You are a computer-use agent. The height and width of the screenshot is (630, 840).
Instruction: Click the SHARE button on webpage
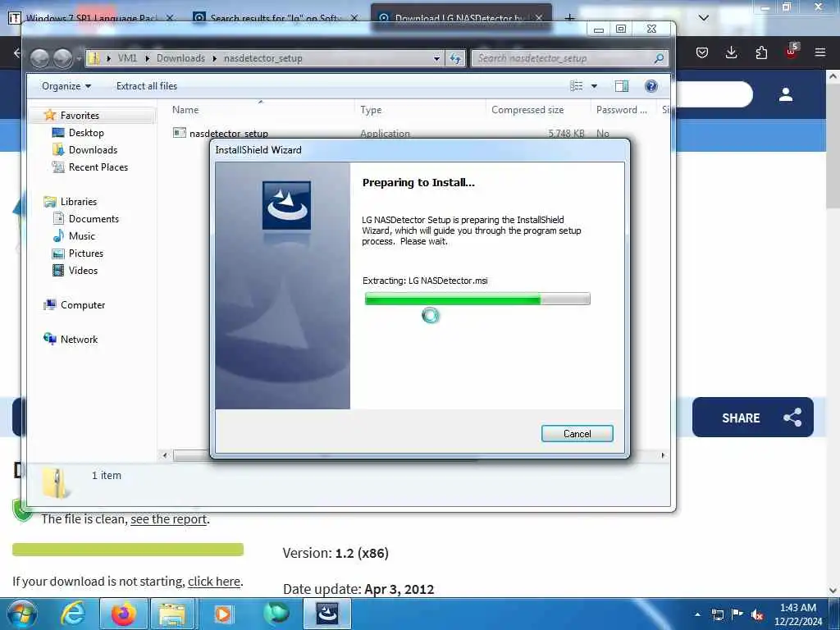click(753, 418)
